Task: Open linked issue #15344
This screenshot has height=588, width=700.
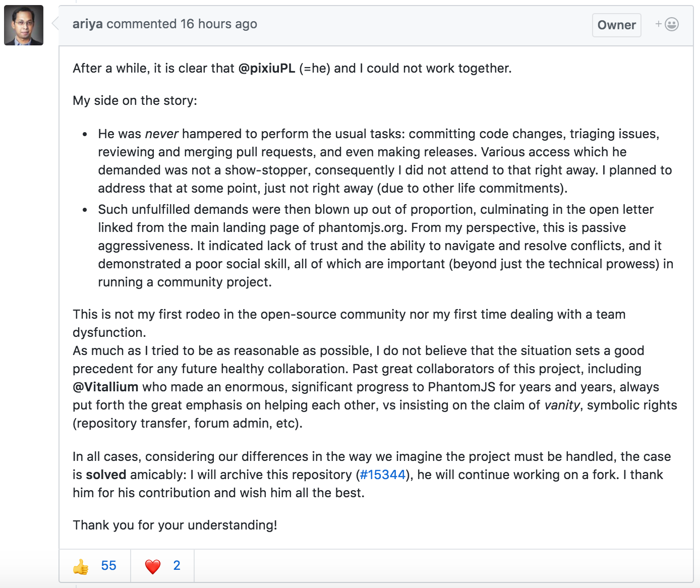Action: pyautogui.click(x=383, y=475)
